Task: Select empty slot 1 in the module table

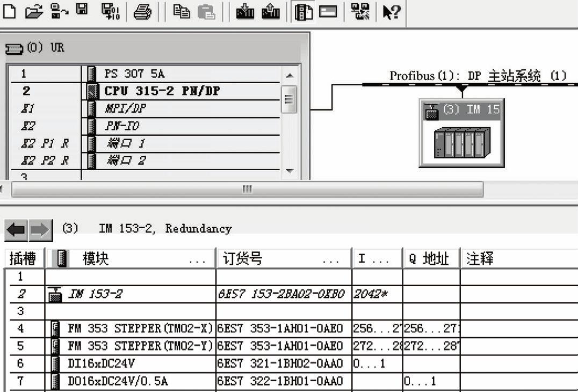Action: 293,277
